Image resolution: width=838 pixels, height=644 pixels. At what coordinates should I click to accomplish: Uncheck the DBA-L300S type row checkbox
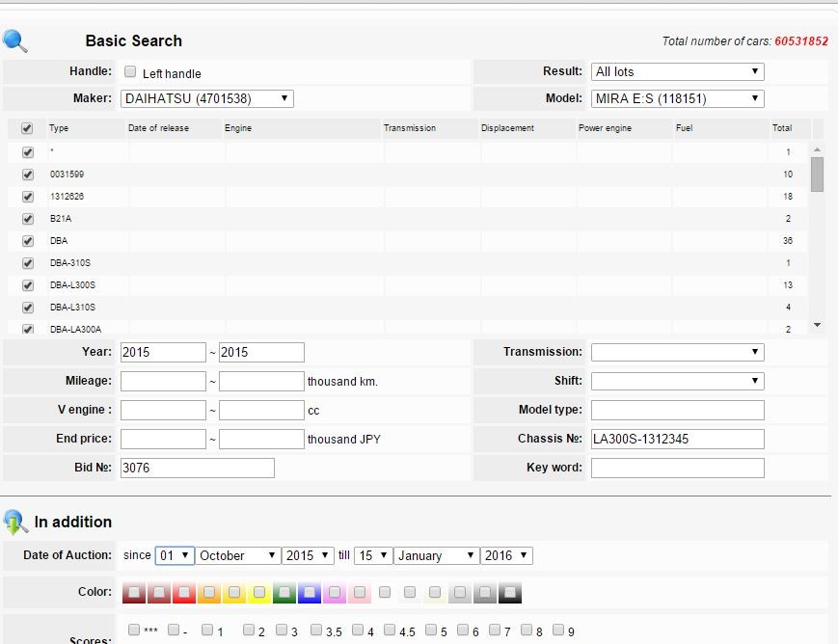click(x=28, y=285)
